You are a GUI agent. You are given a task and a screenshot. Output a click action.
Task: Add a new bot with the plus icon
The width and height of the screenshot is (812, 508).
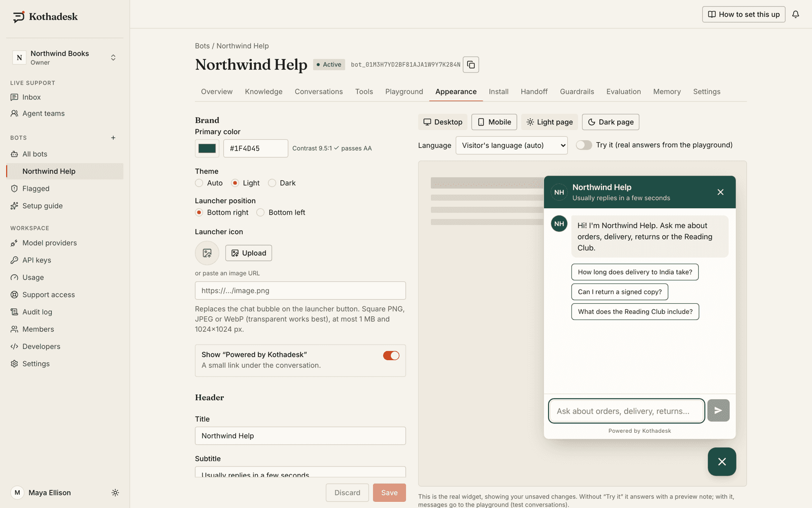(113, 138)
